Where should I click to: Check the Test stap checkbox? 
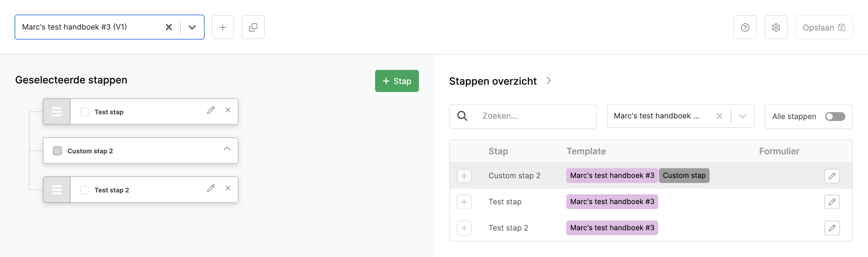(84, 112)
